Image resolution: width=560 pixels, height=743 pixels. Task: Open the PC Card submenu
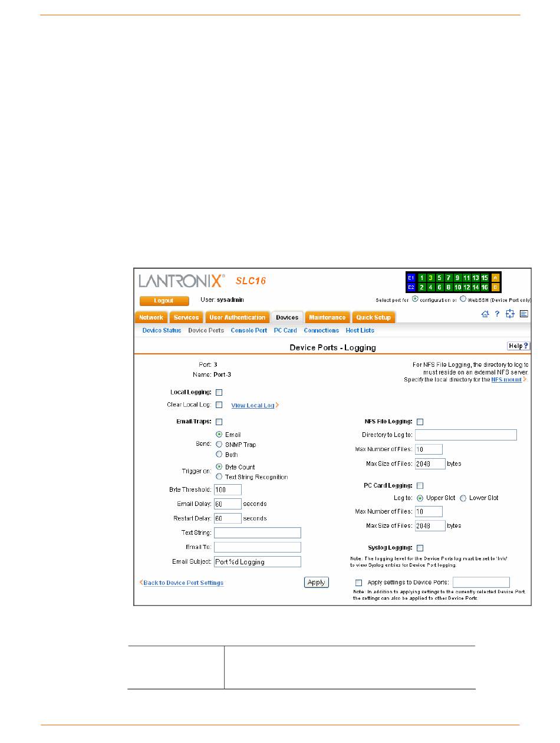tap(286, 331)
